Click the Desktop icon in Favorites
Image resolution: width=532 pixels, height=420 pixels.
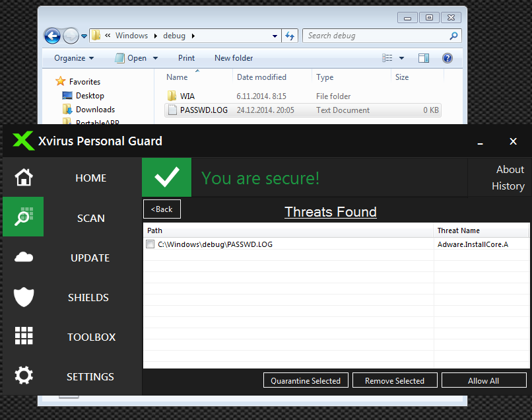pos(67,95)
